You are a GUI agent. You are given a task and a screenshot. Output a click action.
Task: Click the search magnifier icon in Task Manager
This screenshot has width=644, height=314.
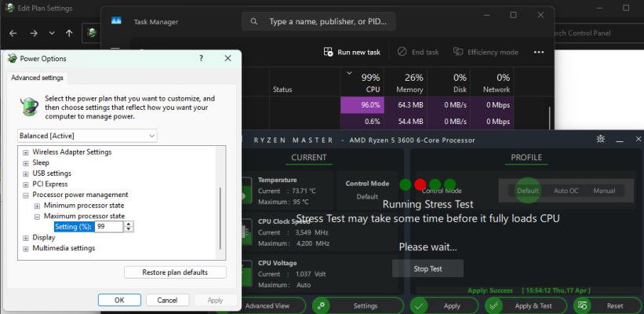[x=254, y=21]
